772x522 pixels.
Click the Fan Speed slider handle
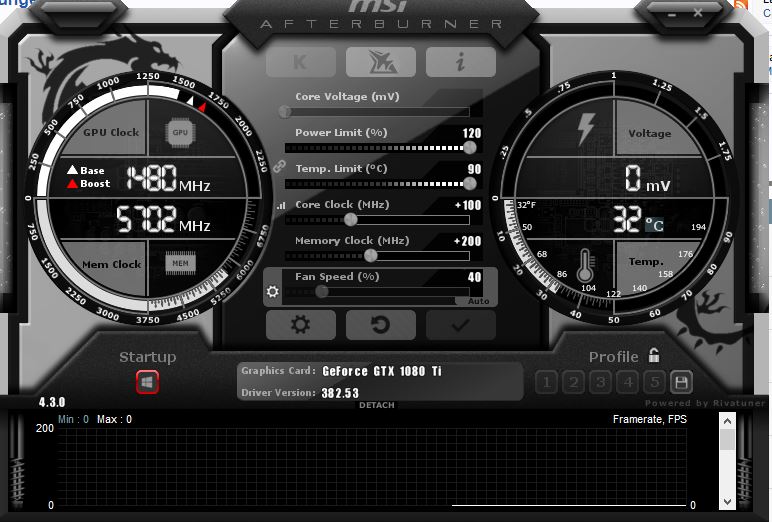(322, 292)
